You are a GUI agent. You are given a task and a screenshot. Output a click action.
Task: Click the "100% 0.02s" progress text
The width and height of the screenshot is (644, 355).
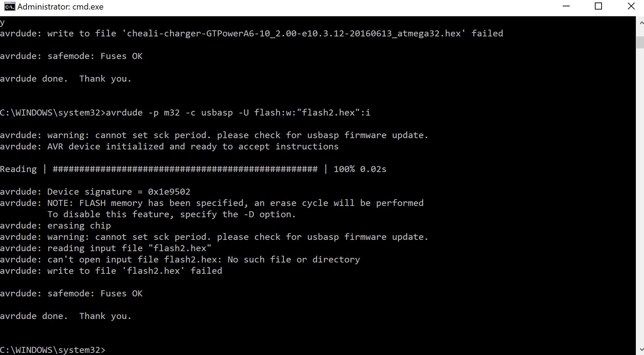pos(360,169)
